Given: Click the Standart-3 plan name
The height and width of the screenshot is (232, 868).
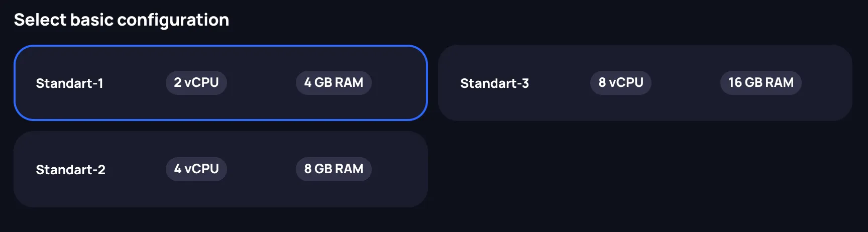Looking at the screenshot, I should [494, 83].
